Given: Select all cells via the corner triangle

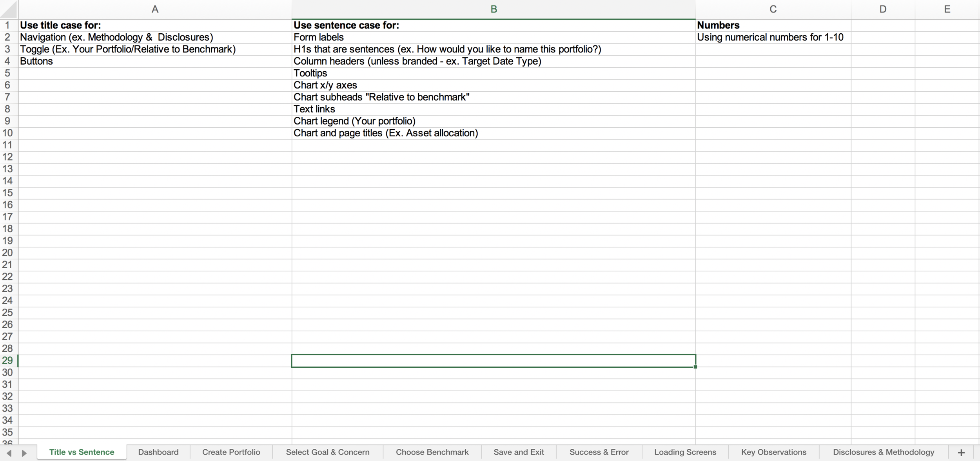Looking at the screenshot, I should [x=8, y=9].
